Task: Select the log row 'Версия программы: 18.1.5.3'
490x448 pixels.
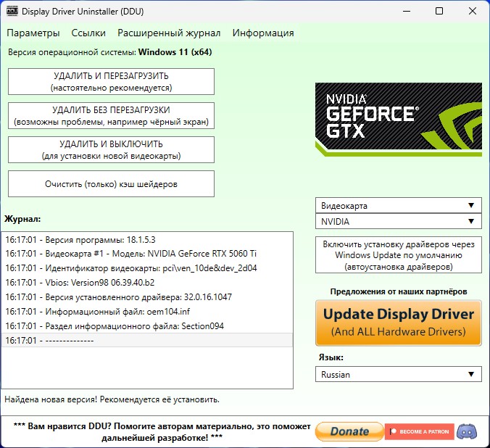Action: 147,240
